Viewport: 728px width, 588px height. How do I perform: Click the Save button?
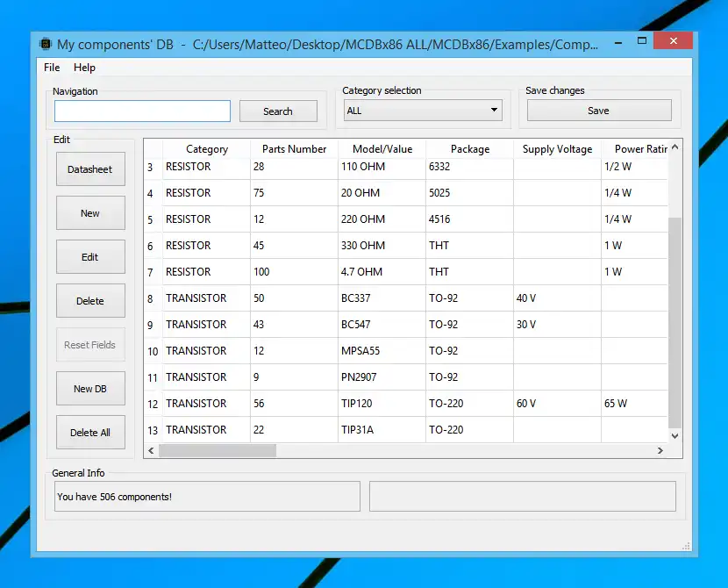click(599, 111)
